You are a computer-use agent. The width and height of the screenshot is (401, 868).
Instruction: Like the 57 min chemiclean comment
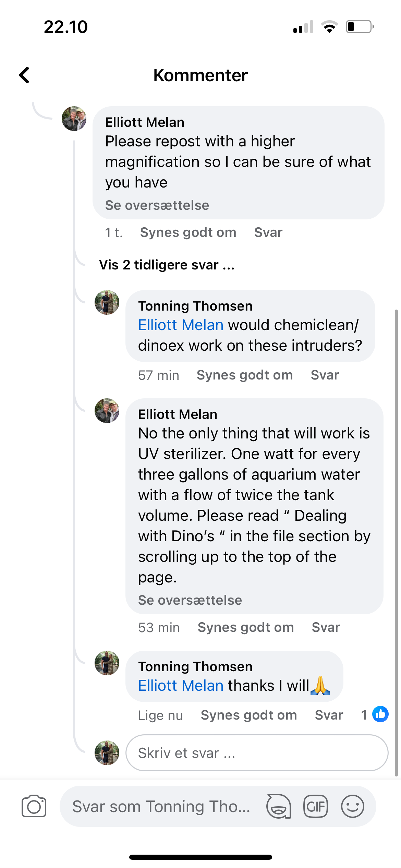[x=245, y=375]
